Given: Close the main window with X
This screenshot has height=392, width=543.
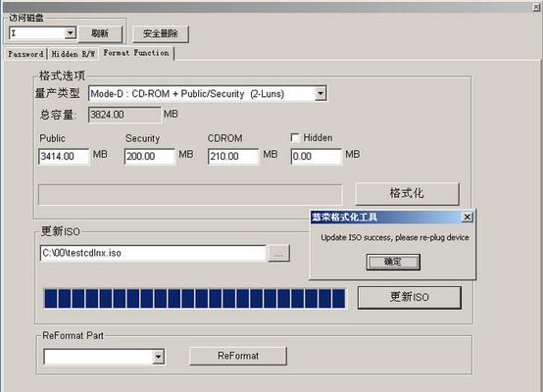Looking at the screenshot, I should [x=536, y=6].
